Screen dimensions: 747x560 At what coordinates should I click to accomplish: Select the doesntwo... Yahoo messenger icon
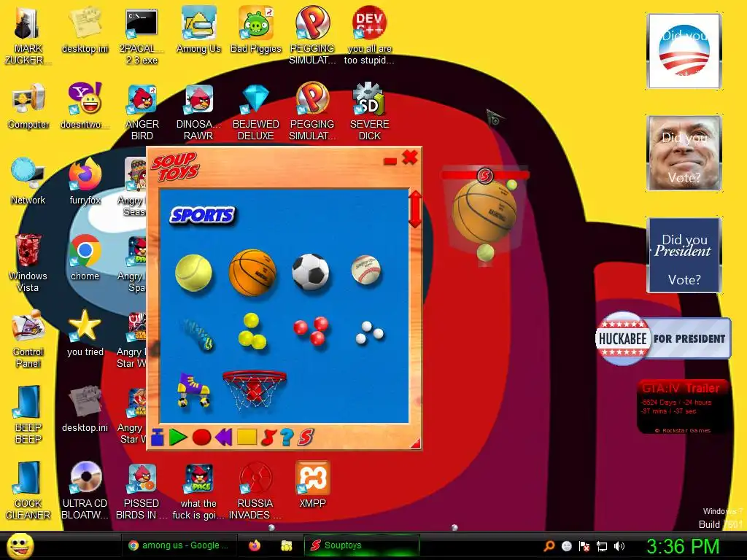click(x=85, y=106)
